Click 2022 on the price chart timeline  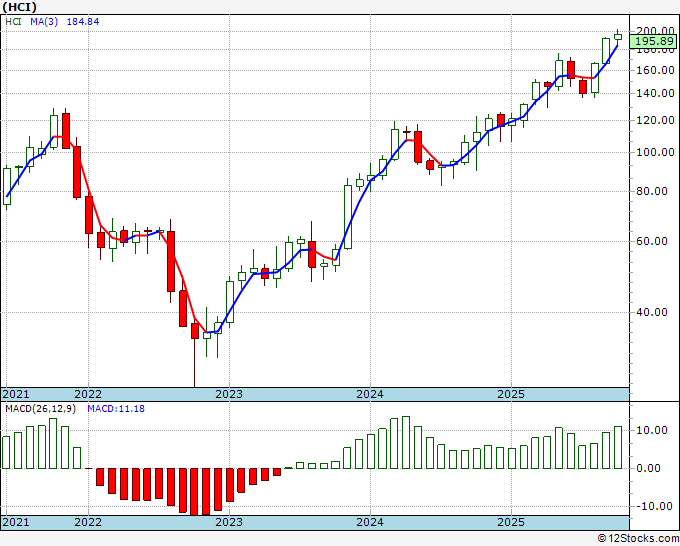[88, 394]
